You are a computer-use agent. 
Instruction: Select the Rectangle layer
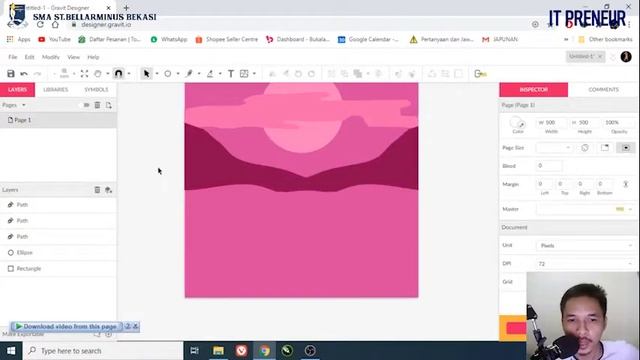[58, 269]
